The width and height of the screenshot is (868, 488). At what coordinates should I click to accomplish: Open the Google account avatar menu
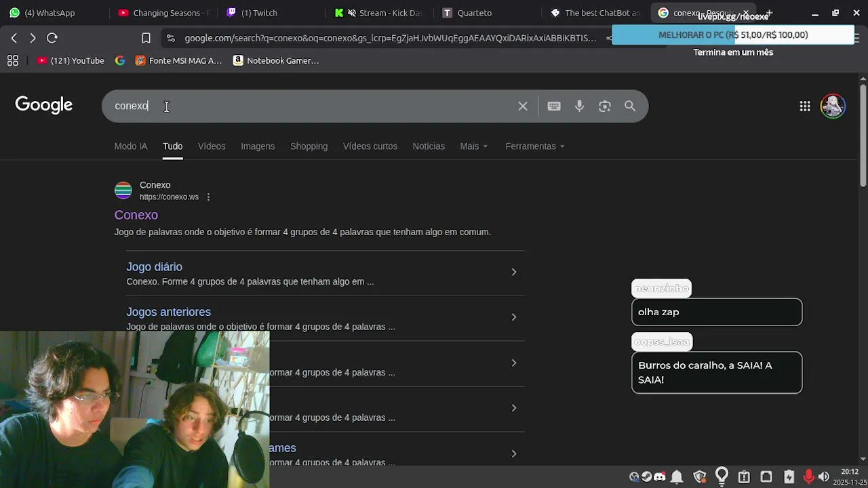tap(833, 106)
